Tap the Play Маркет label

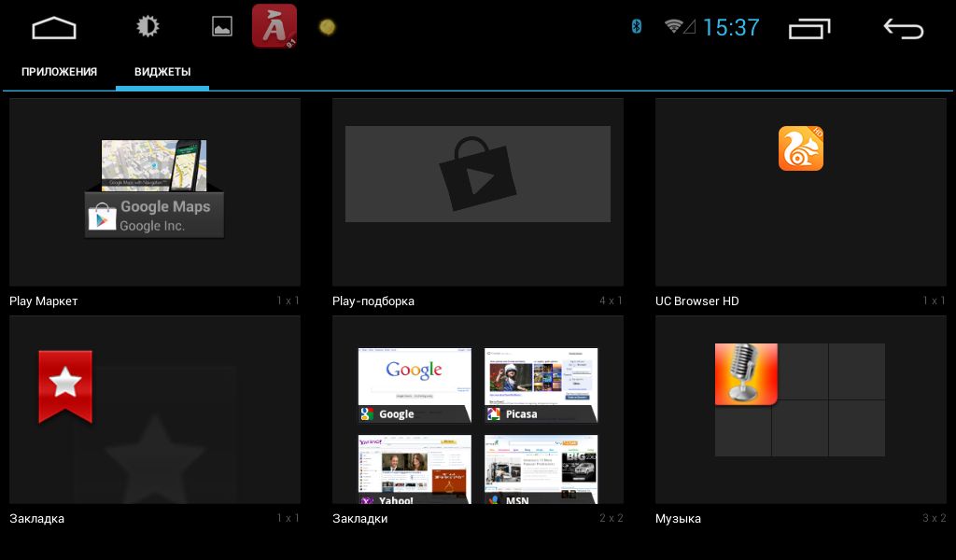click(x=43, y=301)
